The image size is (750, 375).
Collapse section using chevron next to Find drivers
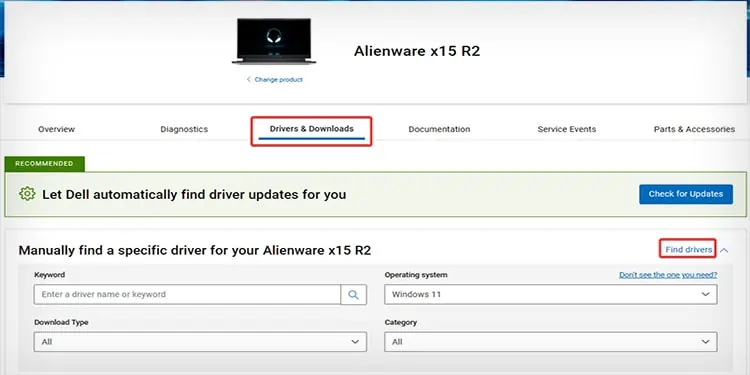[x=724, y=250]
